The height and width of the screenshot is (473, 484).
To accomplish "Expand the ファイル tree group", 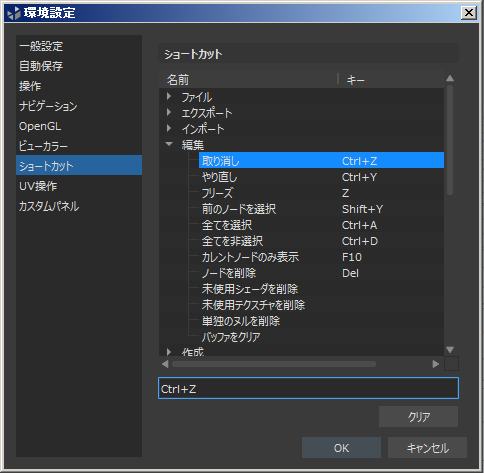I will tap(169, 97).
